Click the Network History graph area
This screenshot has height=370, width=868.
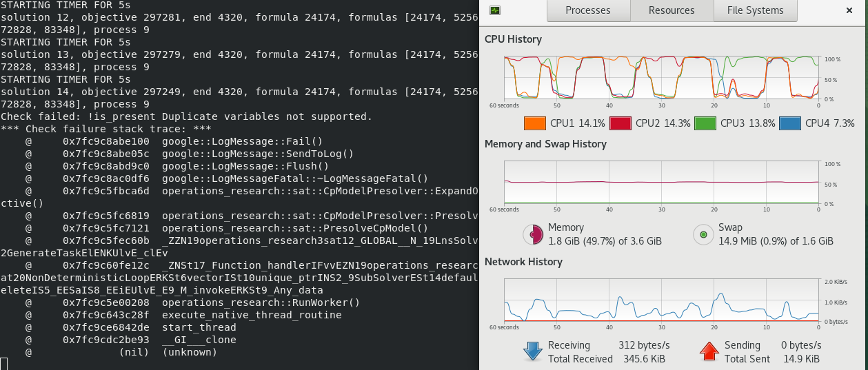pos(661,301)
